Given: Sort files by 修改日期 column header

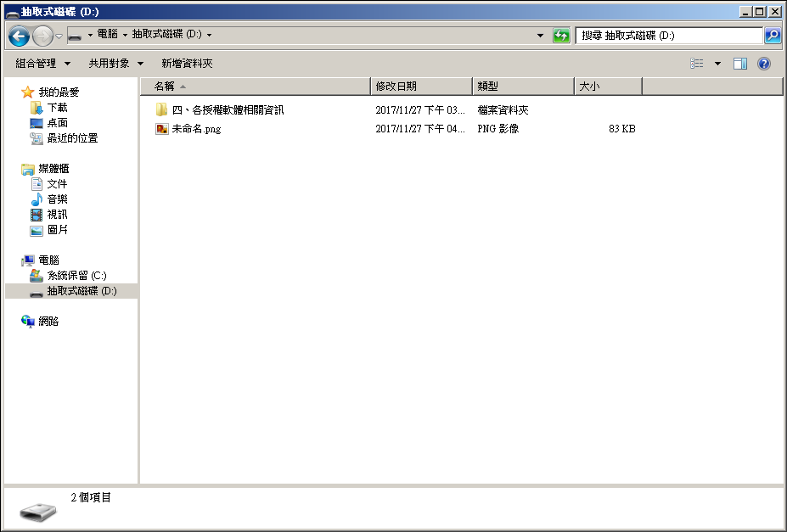Looking at the screenshot, I should pyautogui.click(x=421, y=87).
